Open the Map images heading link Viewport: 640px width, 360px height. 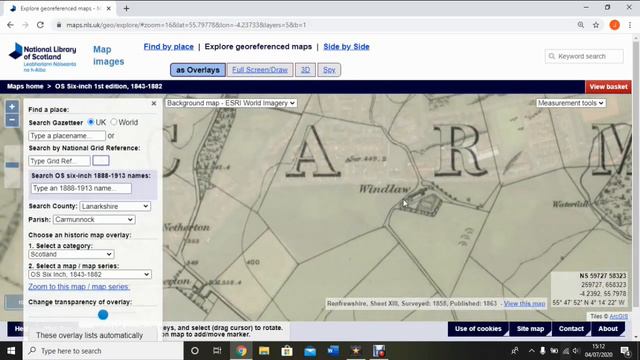109,56
